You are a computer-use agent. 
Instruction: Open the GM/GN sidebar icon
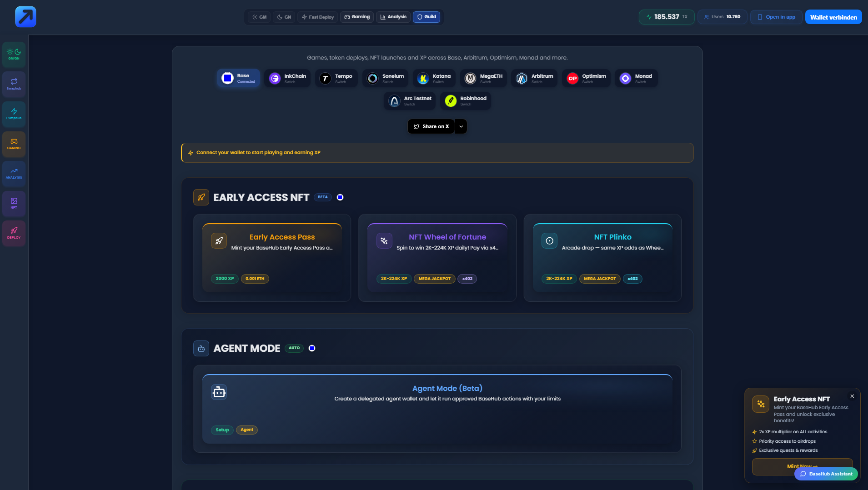click(14, 55)
